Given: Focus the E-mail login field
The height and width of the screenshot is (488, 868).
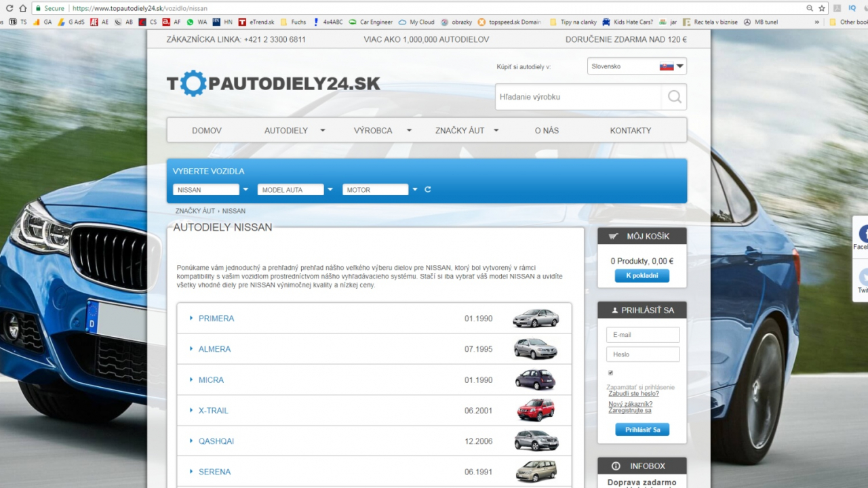Looking at the screenshot, I should coord(643,335).
